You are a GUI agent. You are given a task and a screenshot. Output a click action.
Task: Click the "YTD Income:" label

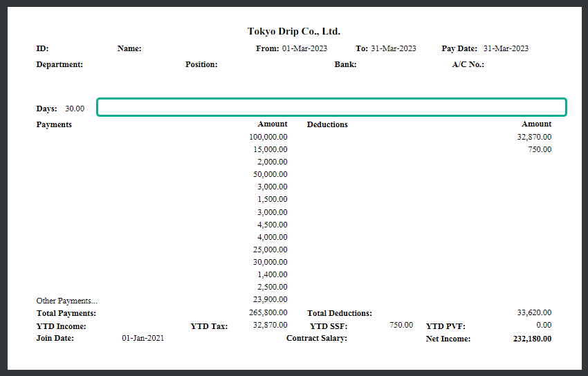[x=61, y=326]
